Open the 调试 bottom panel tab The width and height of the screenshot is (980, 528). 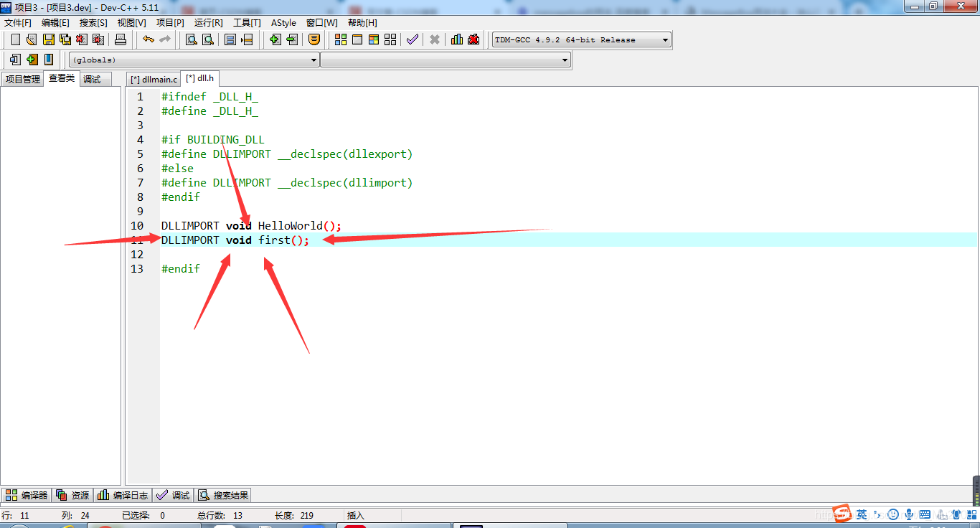pos(173,495)
